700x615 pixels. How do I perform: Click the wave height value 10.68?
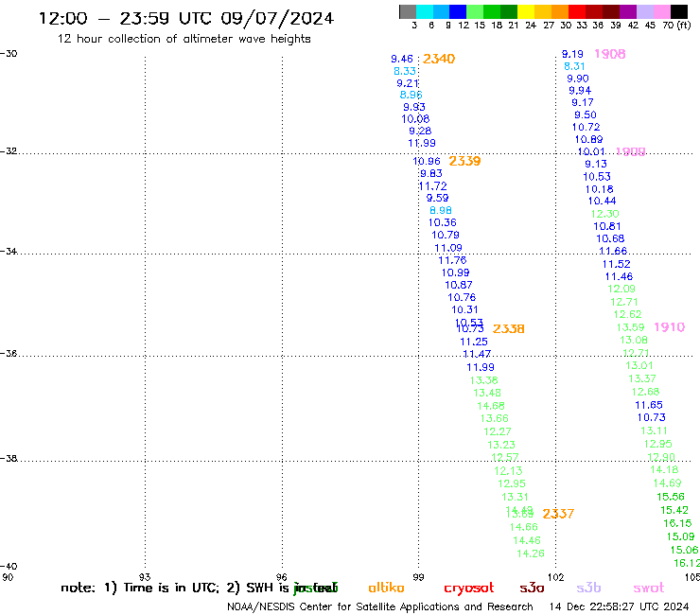[x=610, y=239]
